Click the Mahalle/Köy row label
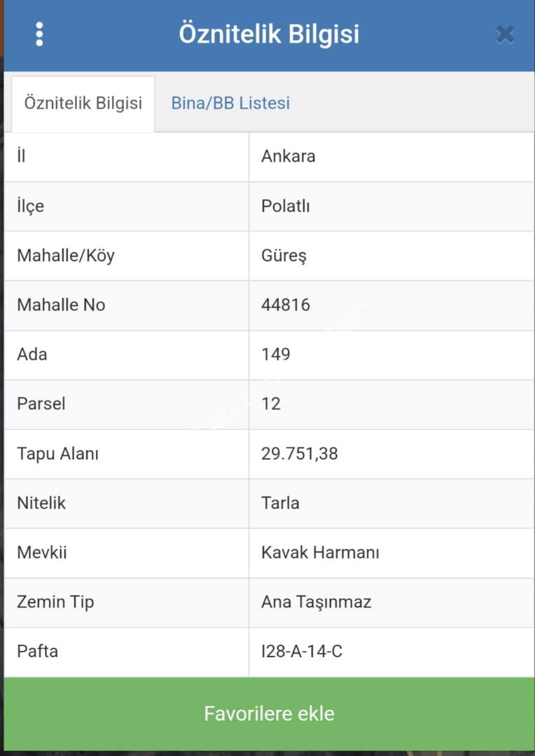The width and height of the screenshot is (535, 756). point(65,255)
